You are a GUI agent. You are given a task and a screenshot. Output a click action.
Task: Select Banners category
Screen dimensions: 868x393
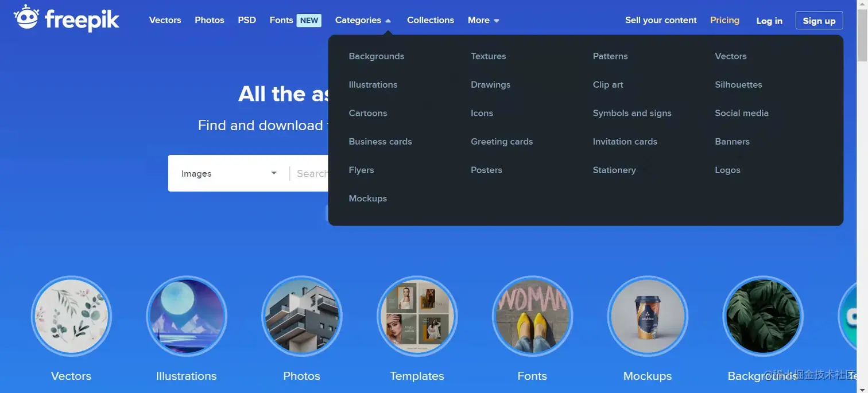point(733,142)
